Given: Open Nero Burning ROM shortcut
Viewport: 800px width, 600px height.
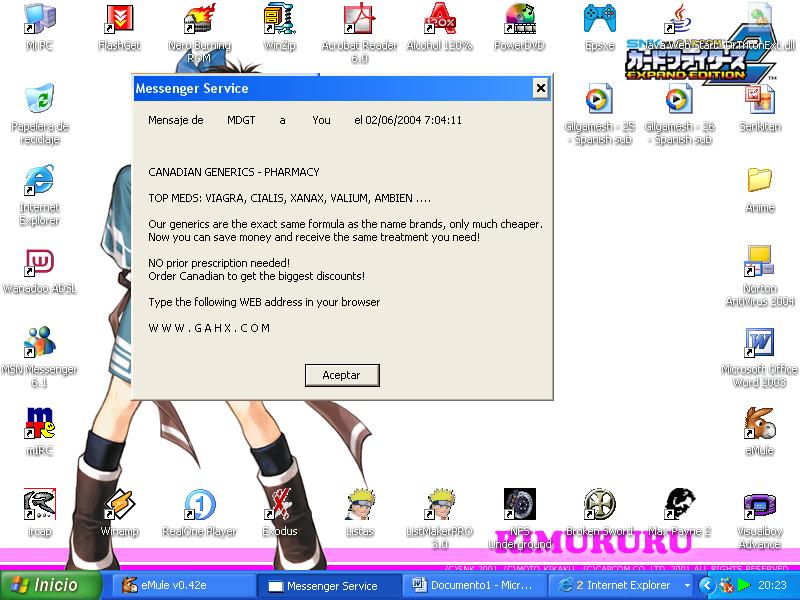Looking at the screenshot, I should click(199, 33).
